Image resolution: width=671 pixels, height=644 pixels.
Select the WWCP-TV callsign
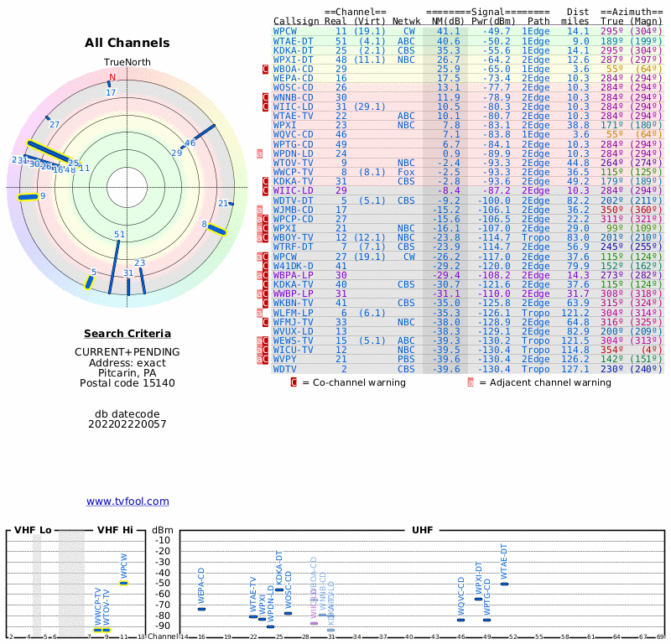click(293, 172)
